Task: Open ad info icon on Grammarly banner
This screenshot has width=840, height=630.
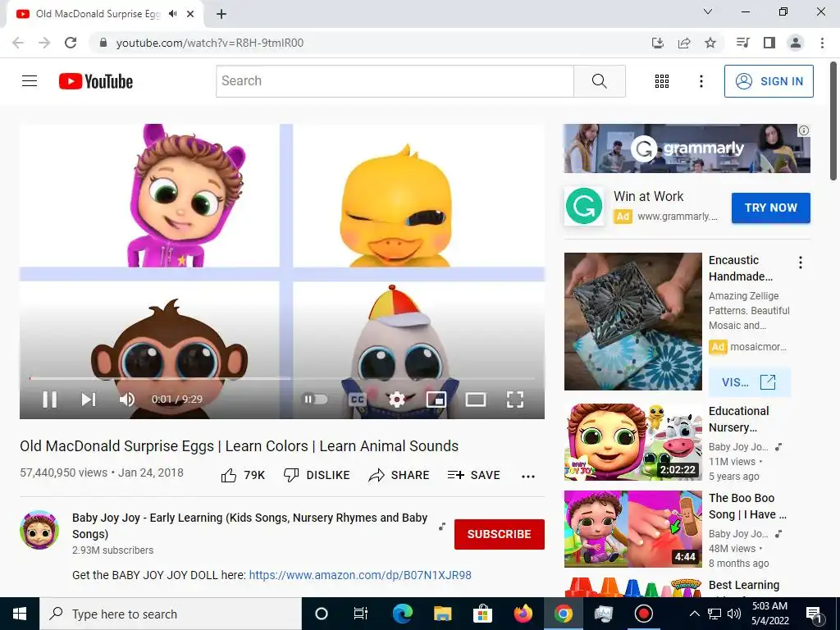Action: click(804, 130)
